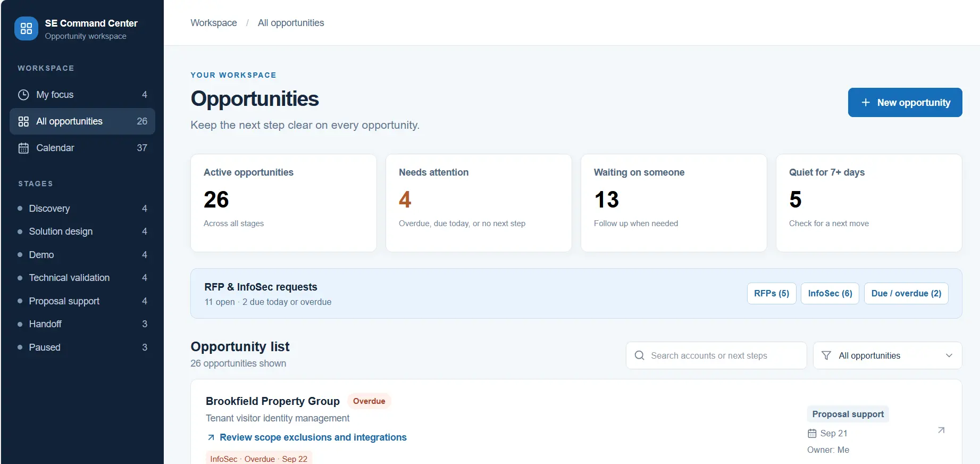Image resolution: width=980 pixels, height=464 pixels.
Task: Select the Demo stage
Action: coord(82,255)
